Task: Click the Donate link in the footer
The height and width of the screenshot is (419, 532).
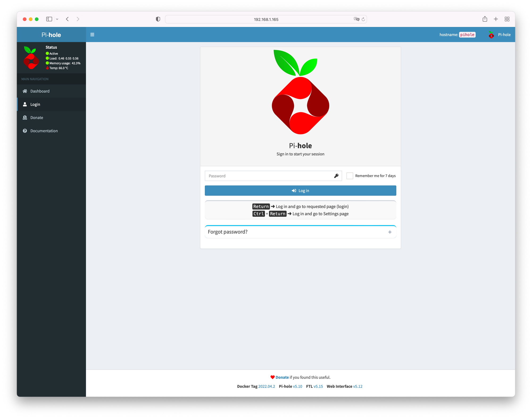Action: 282,377
